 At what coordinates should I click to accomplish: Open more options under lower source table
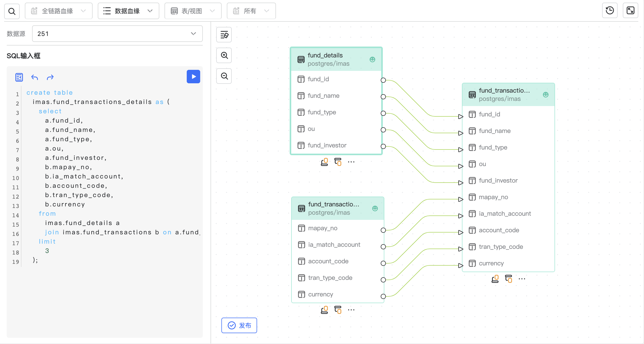351,310
